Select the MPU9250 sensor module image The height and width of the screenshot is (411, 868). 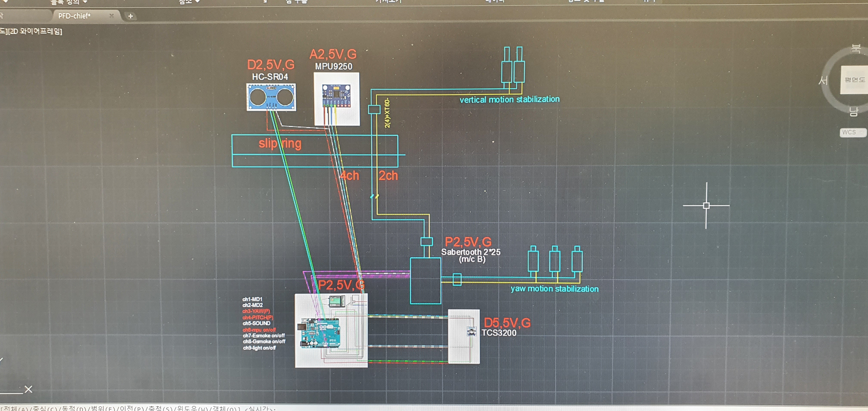click(337, 99)
